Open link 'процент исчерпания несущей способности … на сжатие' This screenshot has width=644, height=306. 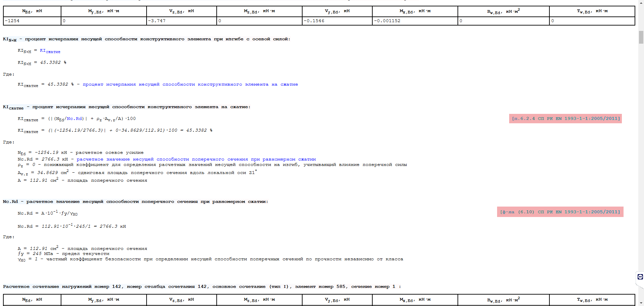coord(190,84)
